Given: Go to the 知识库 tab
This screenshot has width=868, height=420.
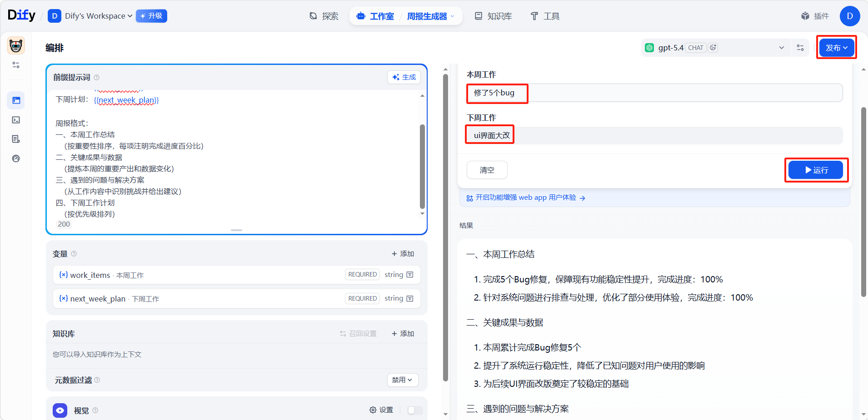Looking at the screenshot, I should 494,16.
